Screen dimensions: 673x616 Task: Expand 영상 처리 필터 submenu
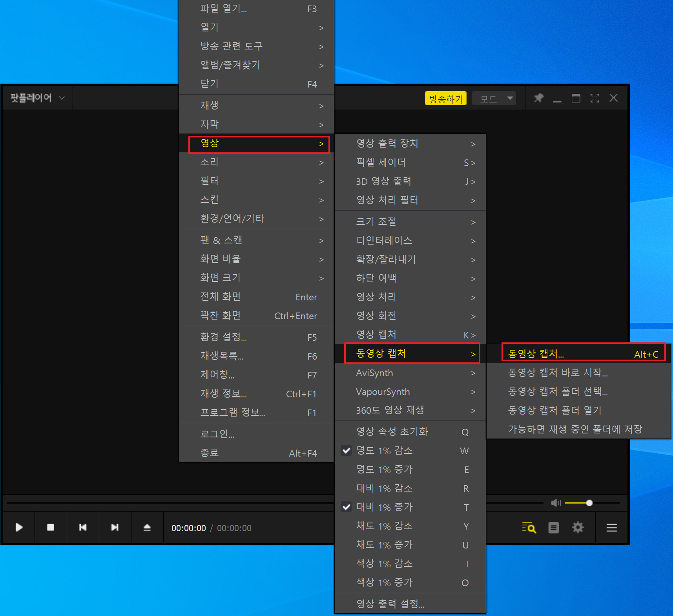click(x=410, y=200)
